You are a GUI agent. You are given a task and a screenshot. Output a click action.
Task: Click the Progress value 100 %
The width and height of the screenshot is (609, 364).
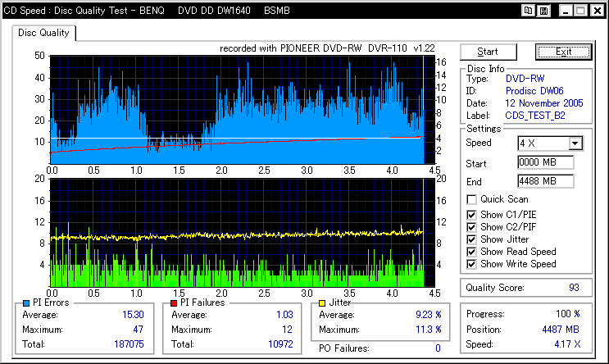click(567, 314)
